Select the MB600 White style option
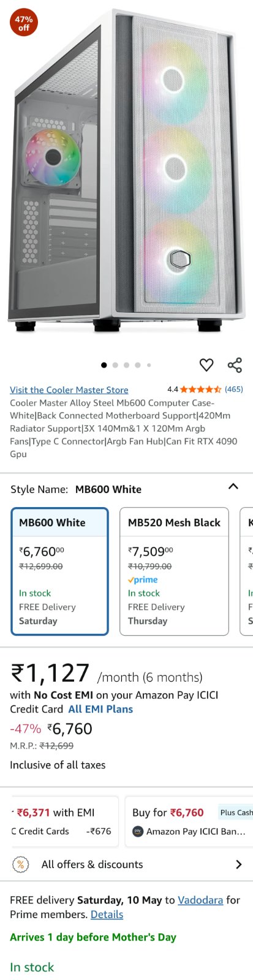253x980 pixels. pos(60,571)
